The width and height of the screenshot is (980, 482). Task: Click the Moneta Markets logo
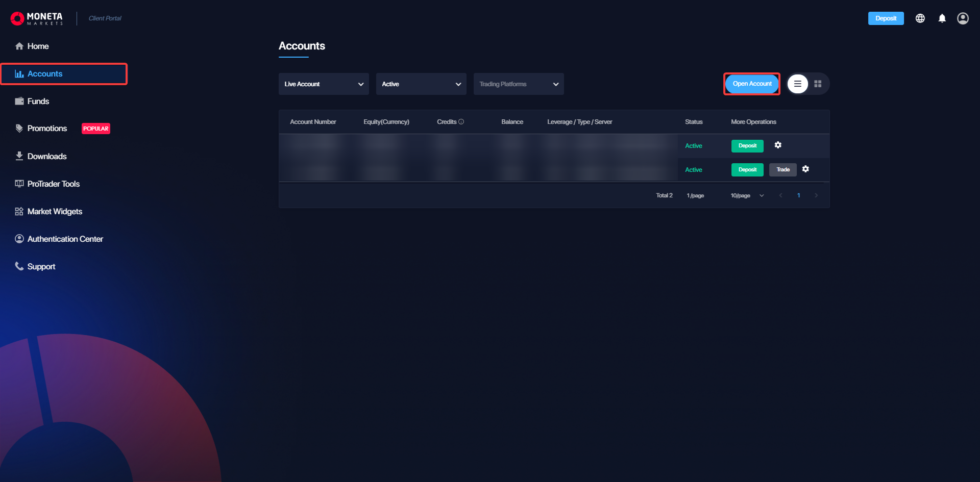[x=37, y=18]
